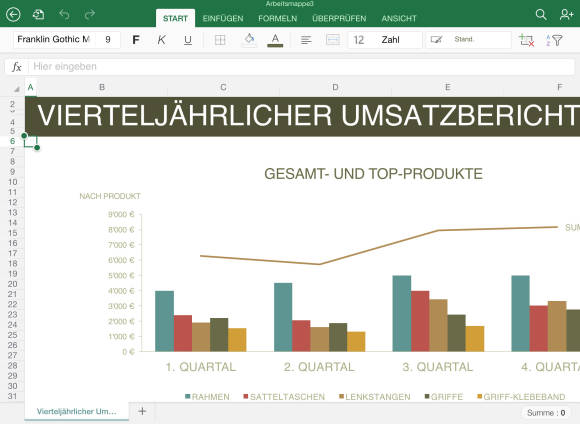Open the search magnifier
Viewport: 580px width, 424px height.
(x=541, y=14)
